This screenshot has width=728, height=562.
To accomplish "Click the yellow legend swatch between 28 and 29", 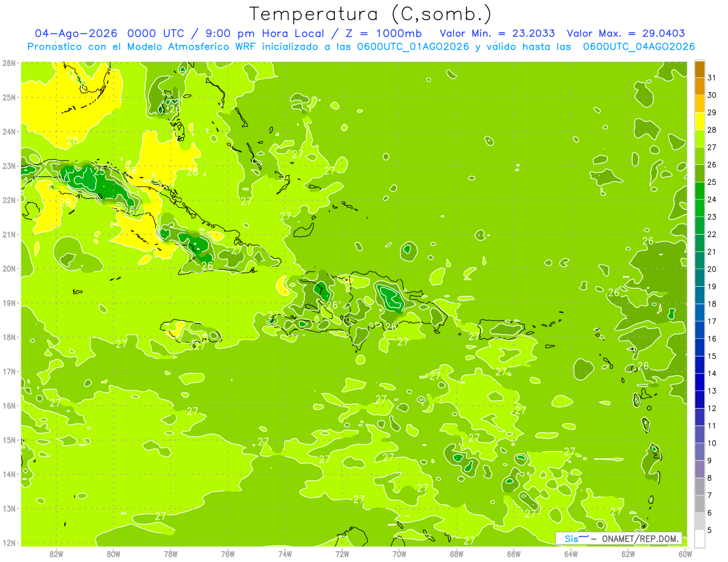I will 699,121.
